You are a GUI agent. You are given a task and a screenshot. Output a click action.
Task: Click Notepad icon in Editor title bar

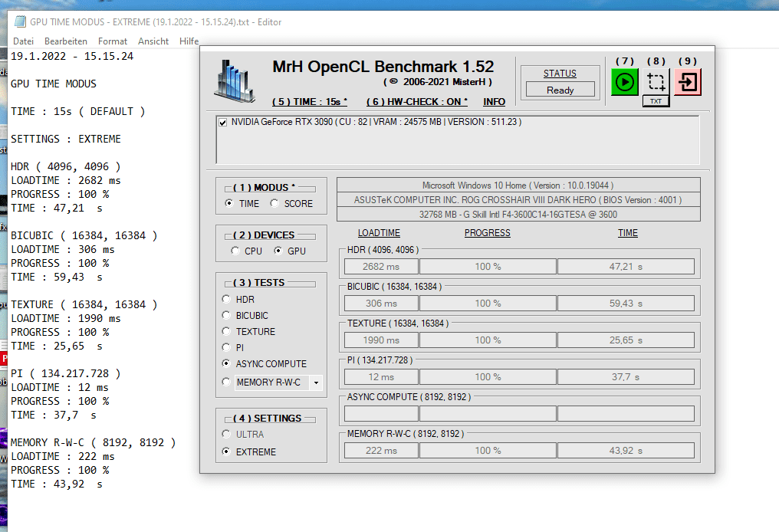20,21
